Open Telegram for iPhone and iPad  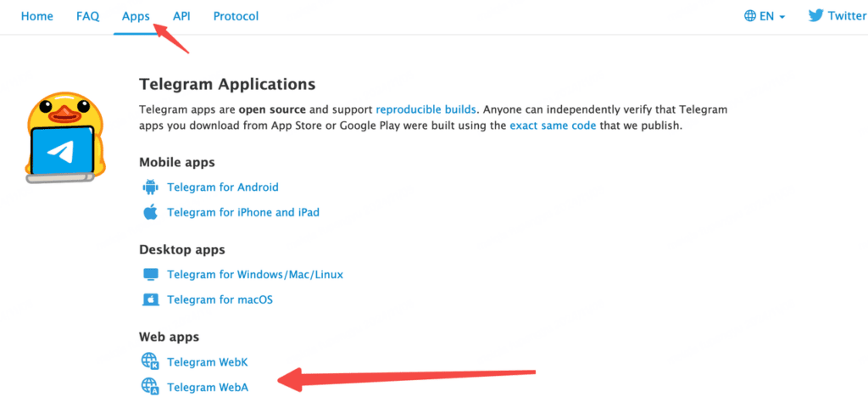pos(243,212)
